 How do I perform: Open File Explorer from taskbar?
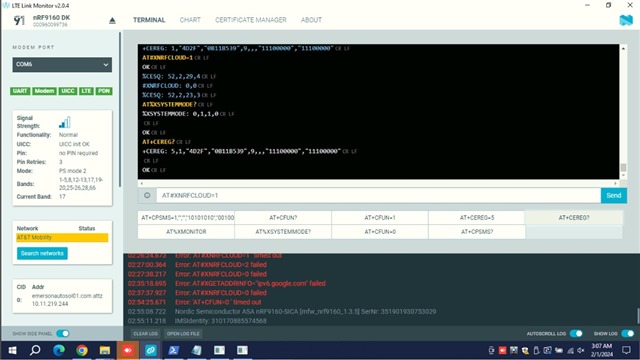[x=105, y=350]
